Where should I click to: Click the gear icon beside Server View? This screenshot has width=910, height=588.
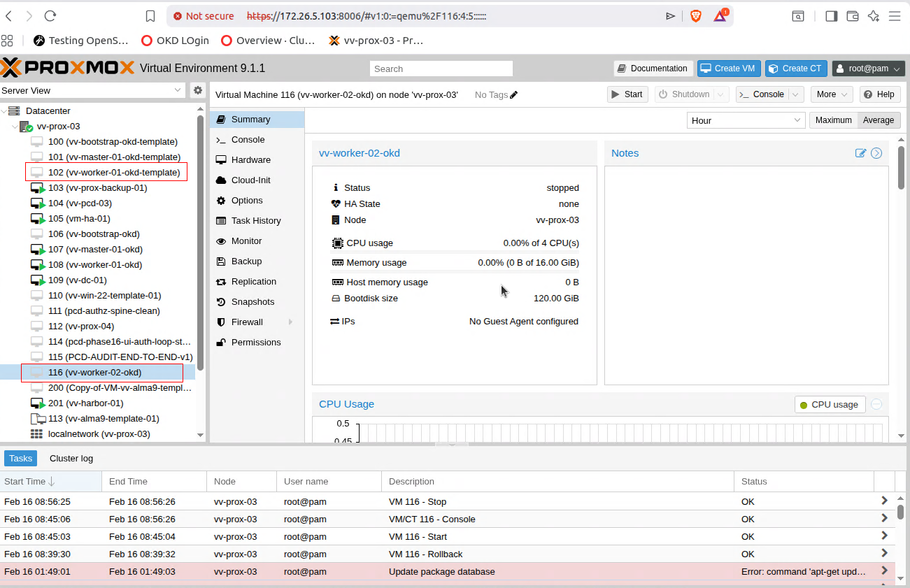(x=198, y=90)
